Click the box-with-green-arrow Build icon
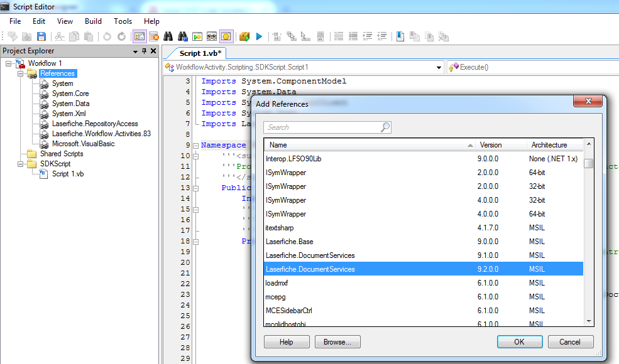Screen dimensions: 619x364 click(244, 36)
